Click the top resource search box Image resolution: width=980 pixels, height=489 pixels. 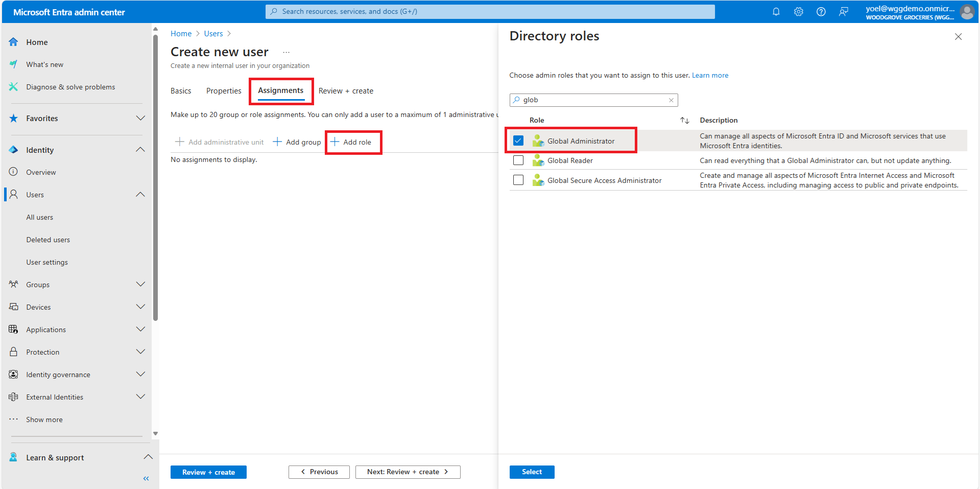click(490, 12)
